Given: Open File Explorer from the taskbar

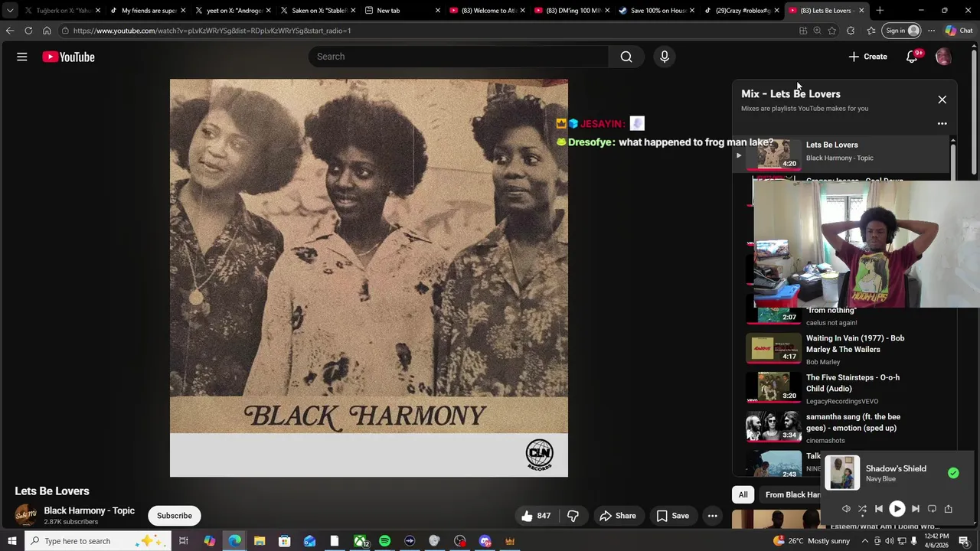Looking at the screenshot, I should tap(260, 541).
